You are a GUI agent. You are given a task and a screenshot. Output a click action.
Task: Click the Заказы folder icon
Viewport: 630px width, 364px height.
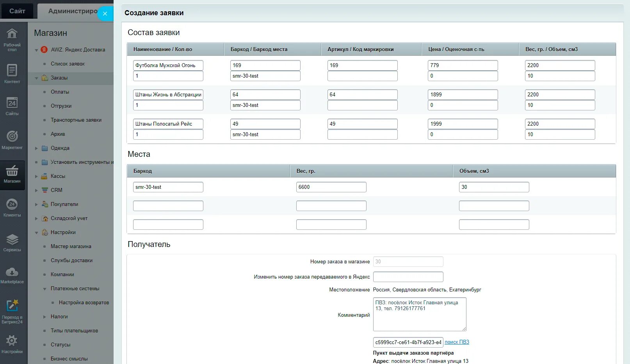point(44,78)
